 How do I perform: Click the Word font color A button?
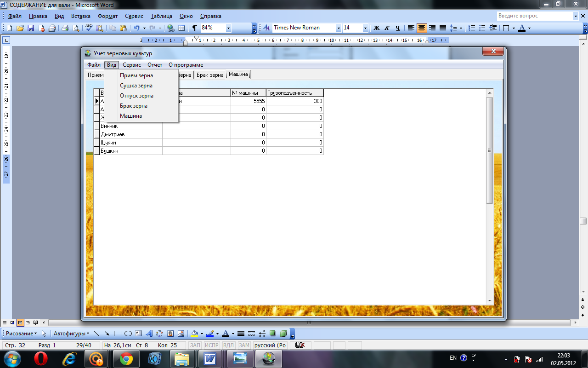tap(522, 28)
